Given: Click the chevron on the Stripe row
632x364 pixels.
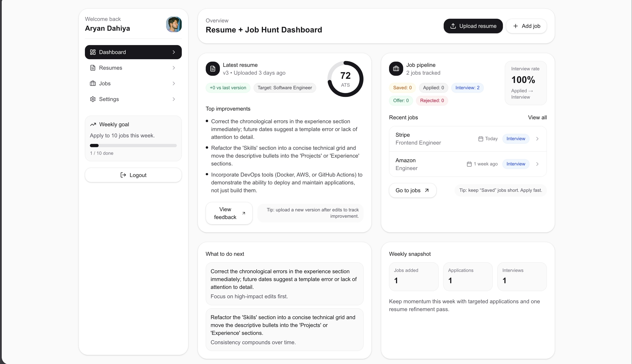Looking at the screenshot, I should (537, 139).
